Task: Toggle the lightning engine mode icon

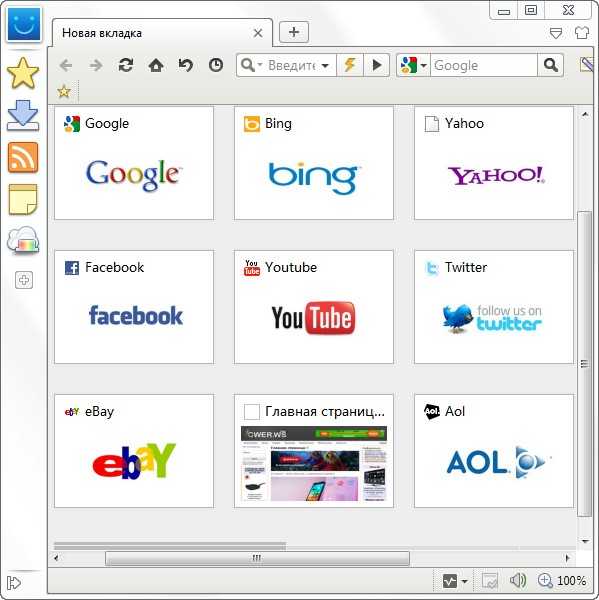Action: click(x=350, y=65)
